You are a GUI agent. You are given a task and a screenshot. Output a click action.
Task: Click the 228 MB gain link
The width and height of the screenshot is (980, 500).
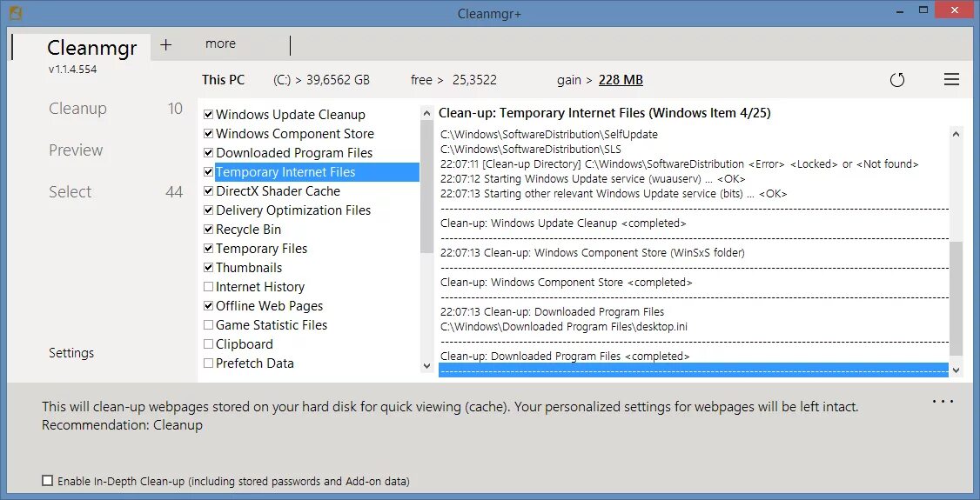pyautogui.click(x=621, y=80)
